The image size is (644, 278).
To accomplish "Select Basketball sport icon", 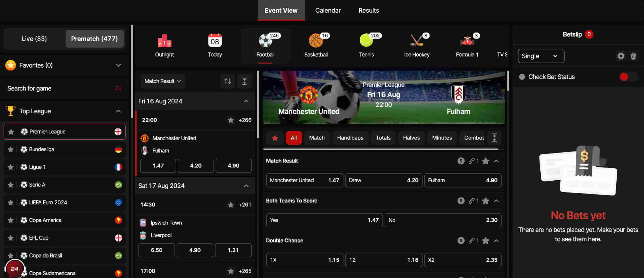I will click(316, 41).
